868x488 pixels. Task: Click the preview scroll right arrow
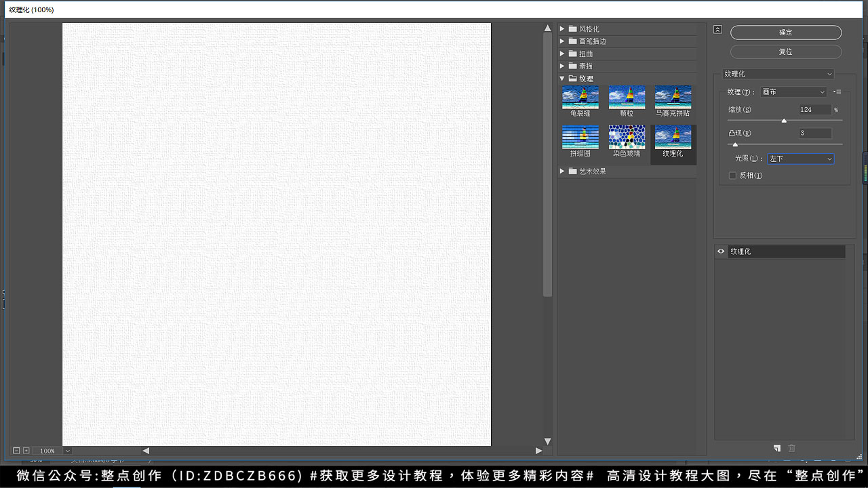pyautogui.click(x=539, y=451)
